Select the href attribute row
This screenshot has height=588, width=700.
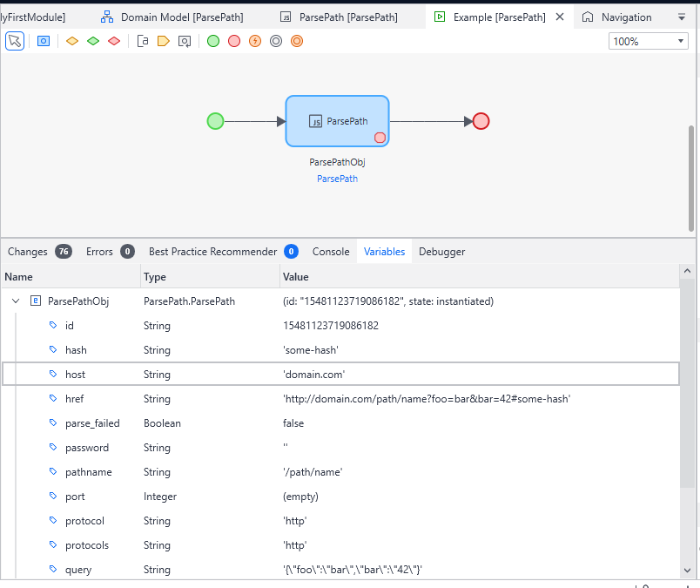[x=340, y=399]
